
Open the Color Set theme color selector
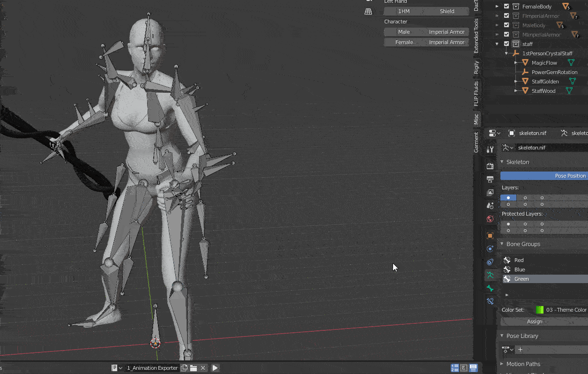point(561,310)
